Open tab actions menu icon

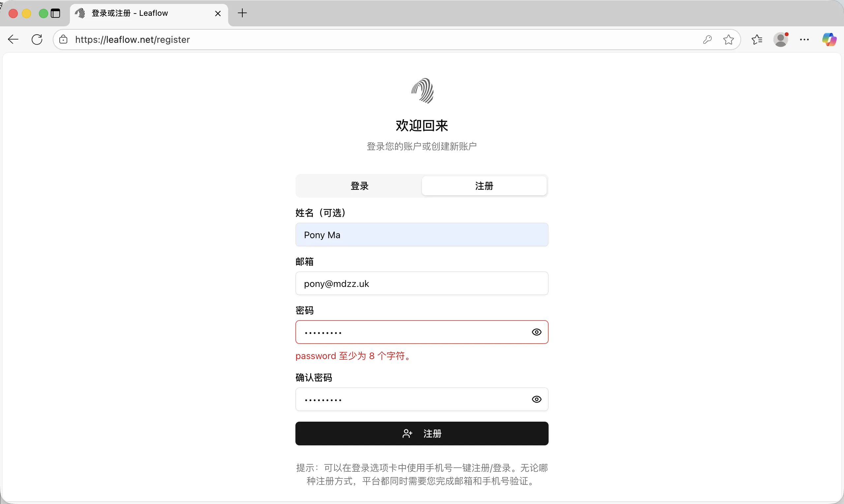(x=55, y=13)
